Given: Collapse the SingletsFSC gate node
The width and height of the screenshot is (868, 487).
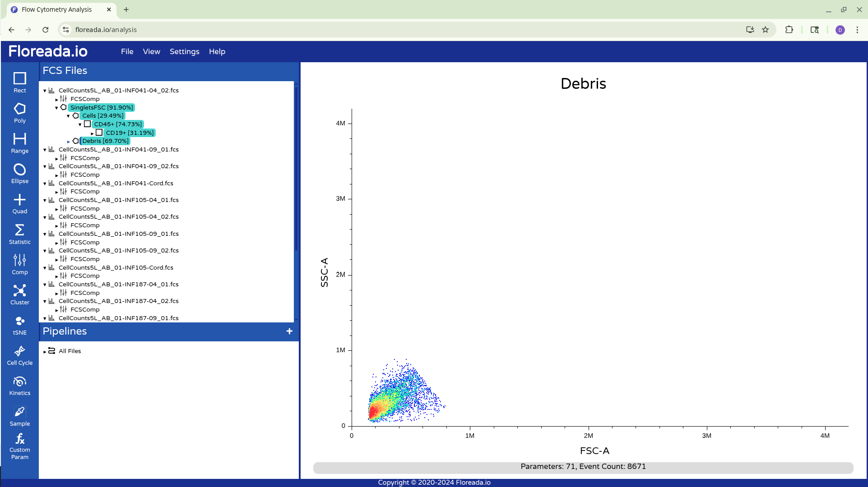Looking at the screenshot, I should (x=56, y=108).
